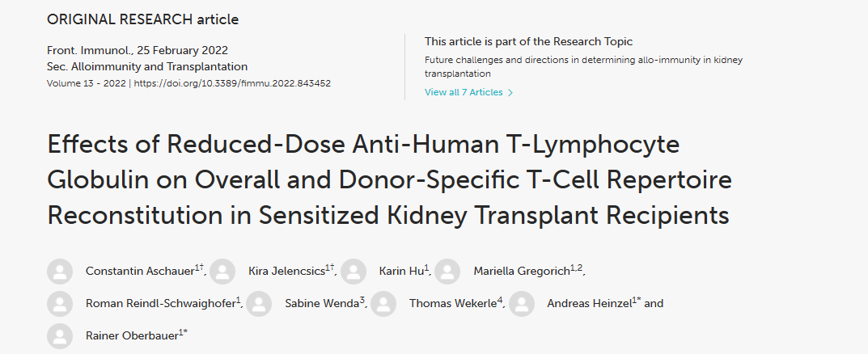
Task: Click Thomas Wekerle's avatar icon
Action: click(x=383, y=304)
